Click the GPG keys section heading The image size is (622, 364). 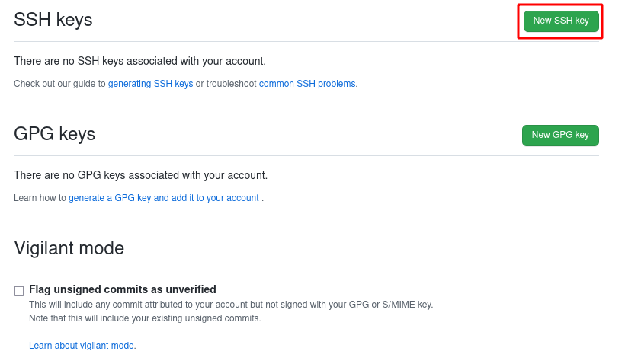(x=55, y=134)
